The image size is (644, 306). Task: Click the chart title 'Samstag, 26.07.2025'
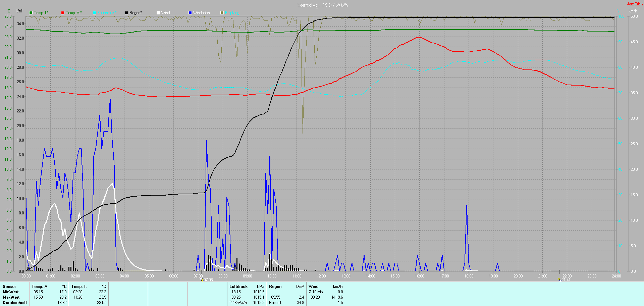click(323, 5)
